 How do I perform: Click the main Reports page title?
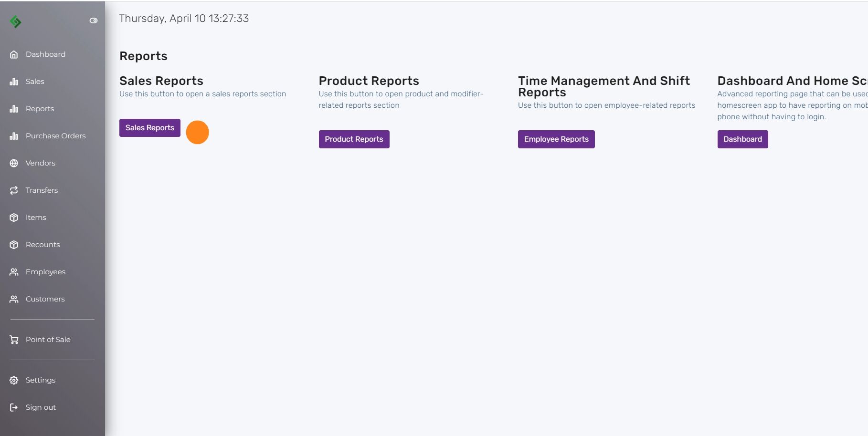coord(143,56)
